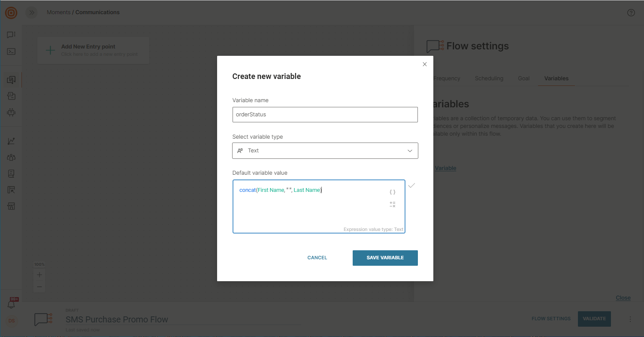Open the Select variable type dropdown
The width and height of the screenshot is (644, 337).
pyautogui.click(x=325, y=151)
